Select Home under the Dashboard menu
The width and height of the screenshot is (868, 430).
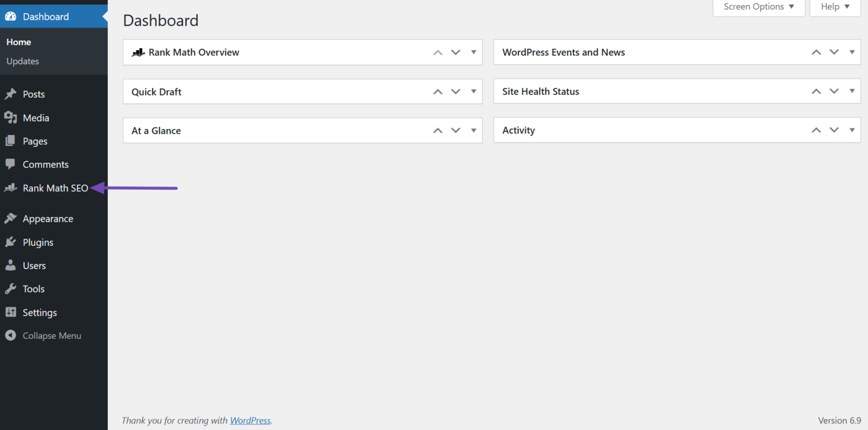18,42
